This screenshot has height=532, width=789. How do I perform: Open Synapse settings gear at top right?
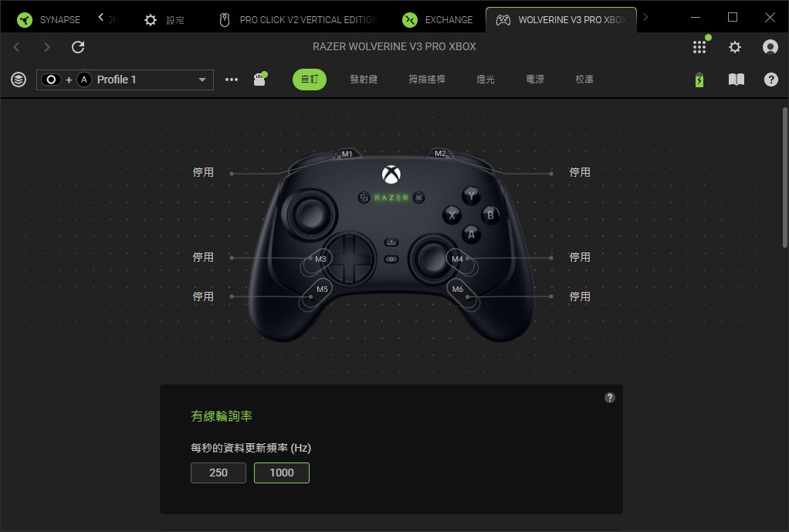735,47
